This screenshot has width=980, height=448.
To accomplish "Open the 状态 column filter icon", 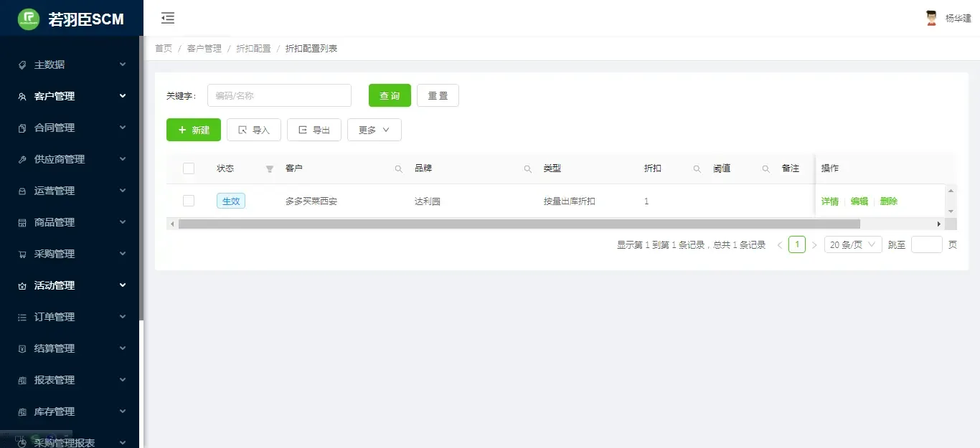I will point(270,169).
